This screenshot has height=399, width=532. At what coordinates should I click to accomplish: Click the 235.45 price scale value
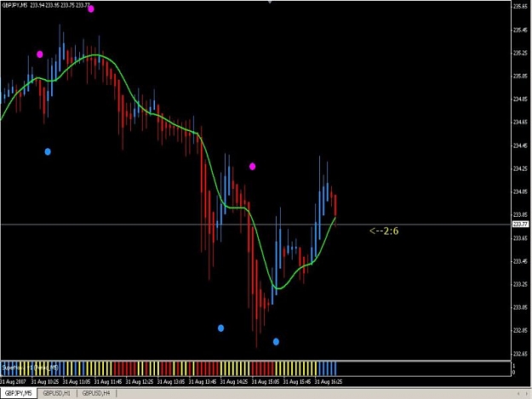pos(520,30)
